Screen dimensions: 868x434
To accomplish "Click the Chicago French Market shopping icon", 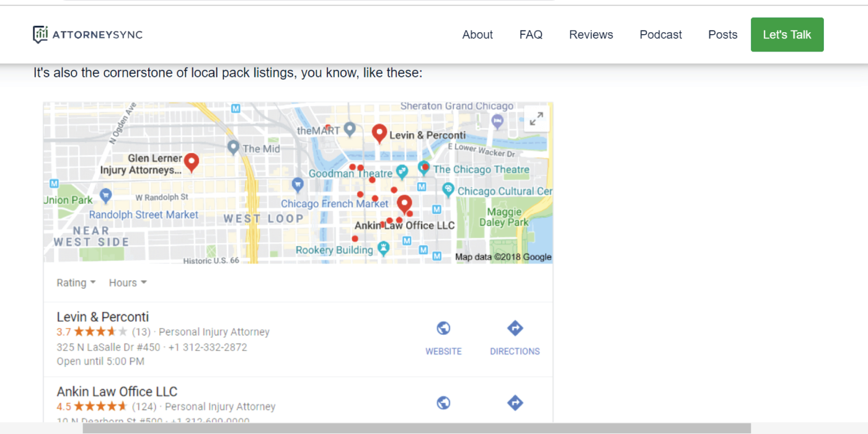I will pos(298,185).
